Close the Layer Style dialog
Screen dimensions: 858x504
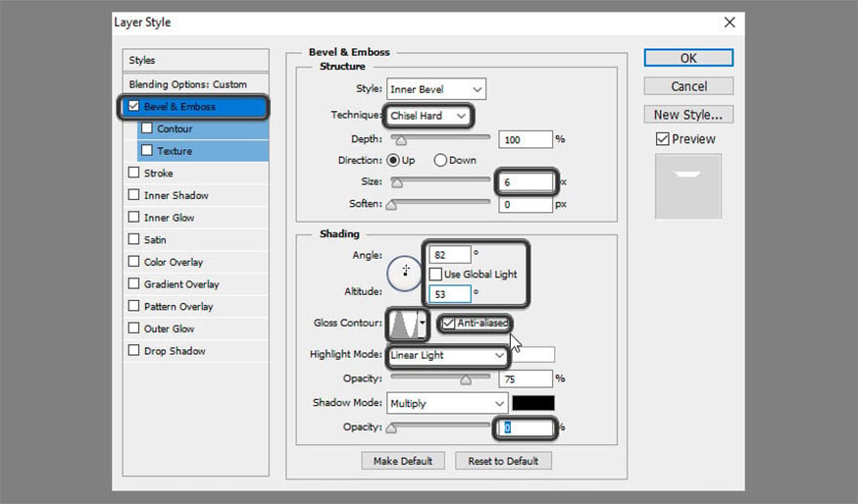point(729,22)
